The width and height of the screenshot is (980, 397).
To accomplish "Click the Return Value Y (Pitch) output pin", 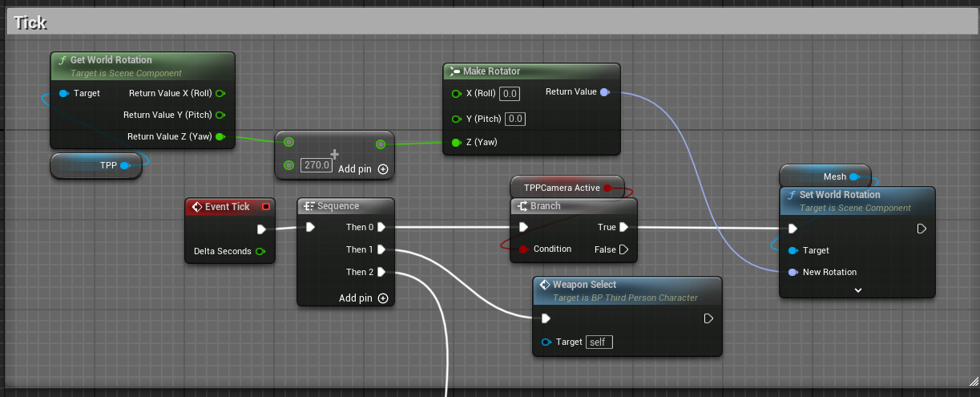I will [220, 115].
